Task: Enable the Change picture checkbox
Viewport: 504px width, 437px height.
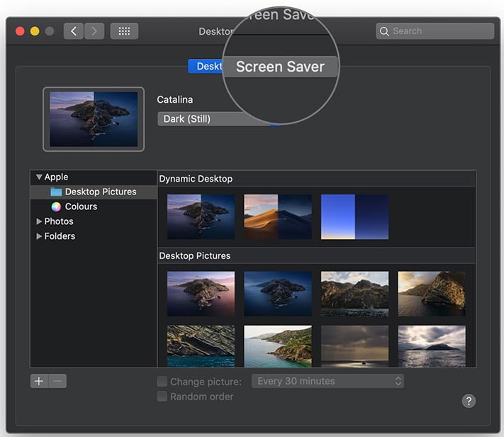Action: coord(162,382)
